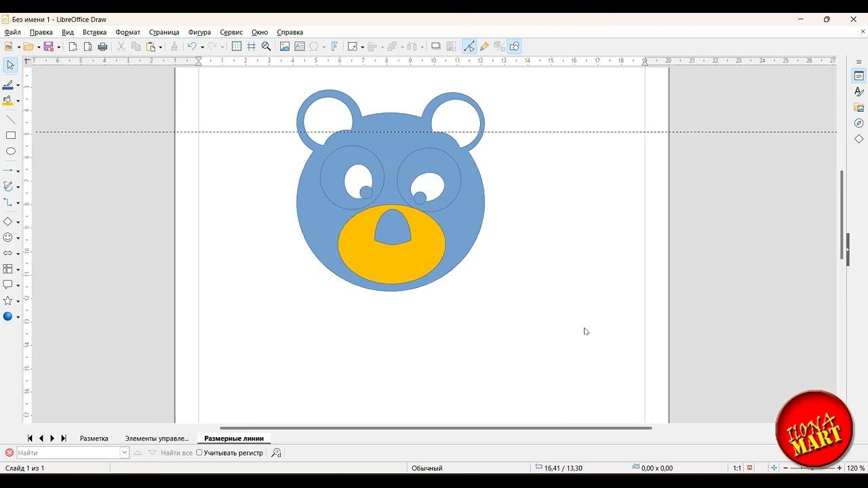Export directly as PDF
The image size is (868, 488).
[87, 47]
